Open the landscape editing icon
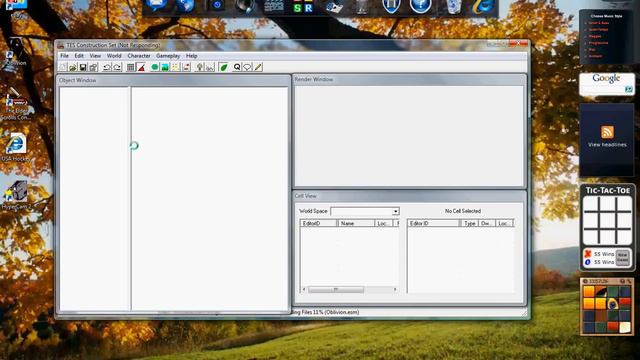The image size is (640, 360). 165,67
